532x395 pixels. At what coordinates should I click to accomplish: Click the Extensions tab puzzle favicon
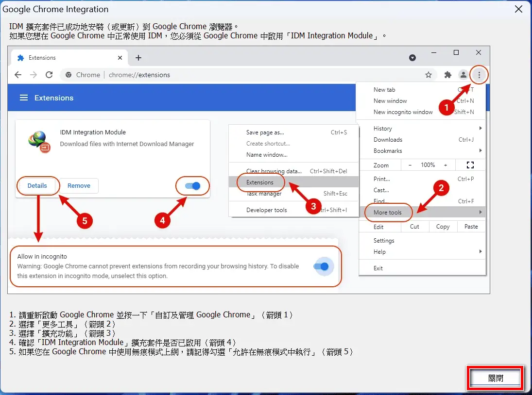click(x=21, y=58)
